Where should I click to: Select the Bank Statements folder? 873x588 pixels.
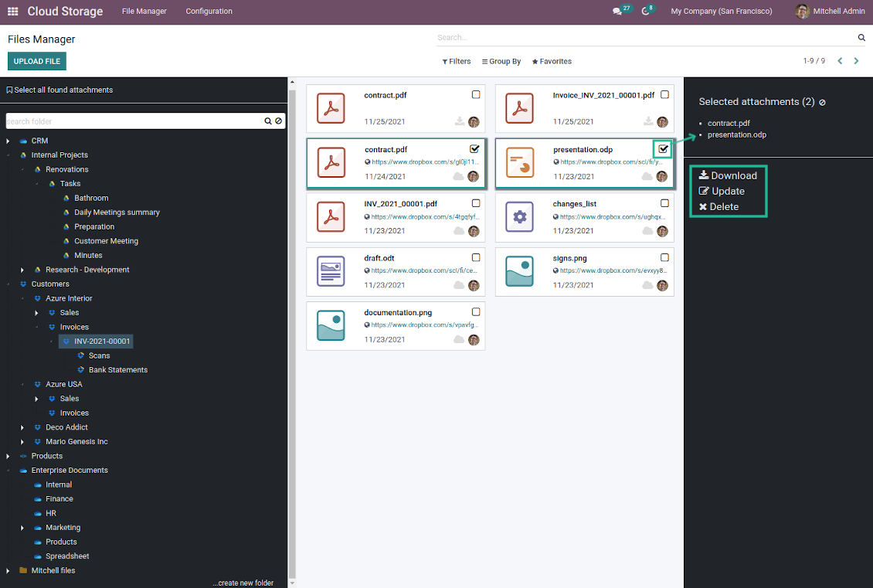tap(118, 370)
